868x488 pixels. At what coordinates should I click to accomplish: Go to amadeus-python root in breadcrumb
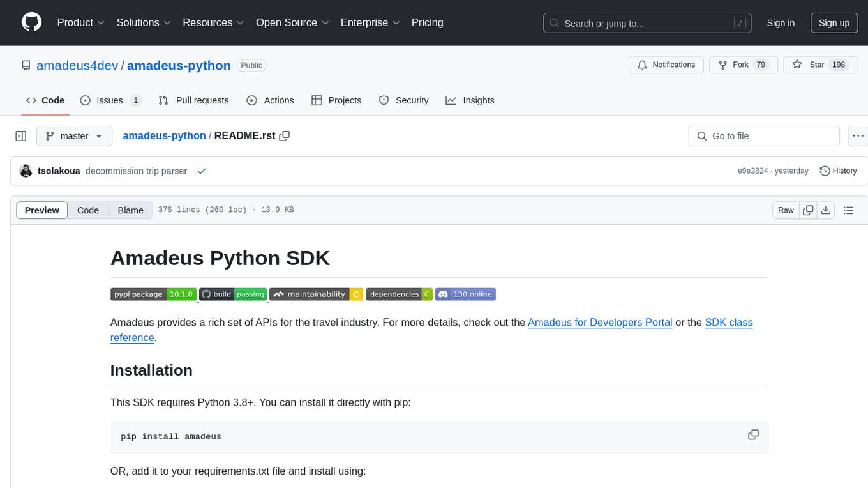click(164, 135)
